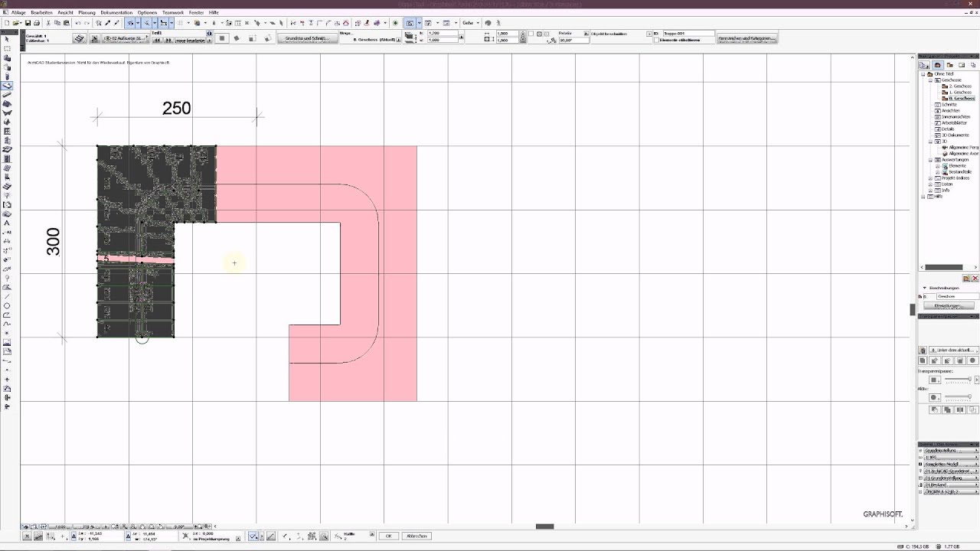Open the Teamwork menu

click(x=173, y=12)
